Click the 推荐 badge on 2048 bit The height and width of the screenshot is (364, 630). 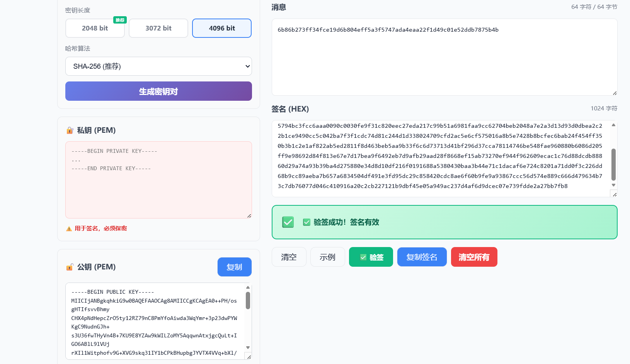pos(120,20)
